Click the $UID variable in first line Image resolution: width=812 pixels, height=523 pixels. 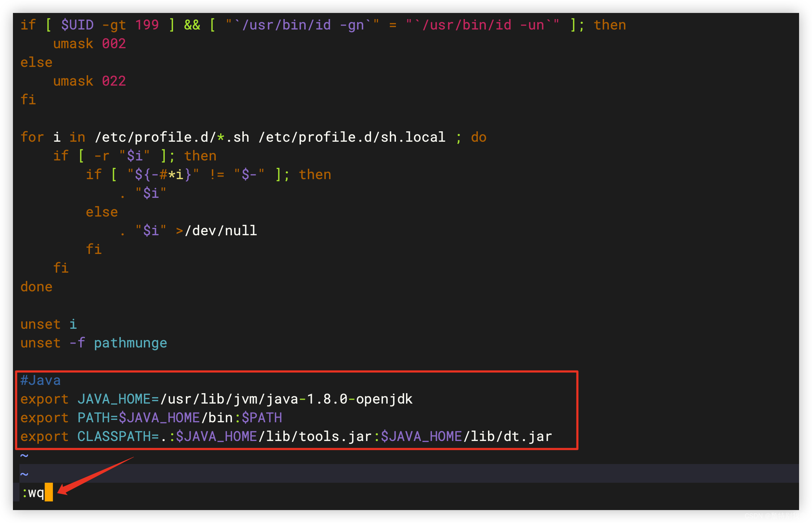coord(77,25)
